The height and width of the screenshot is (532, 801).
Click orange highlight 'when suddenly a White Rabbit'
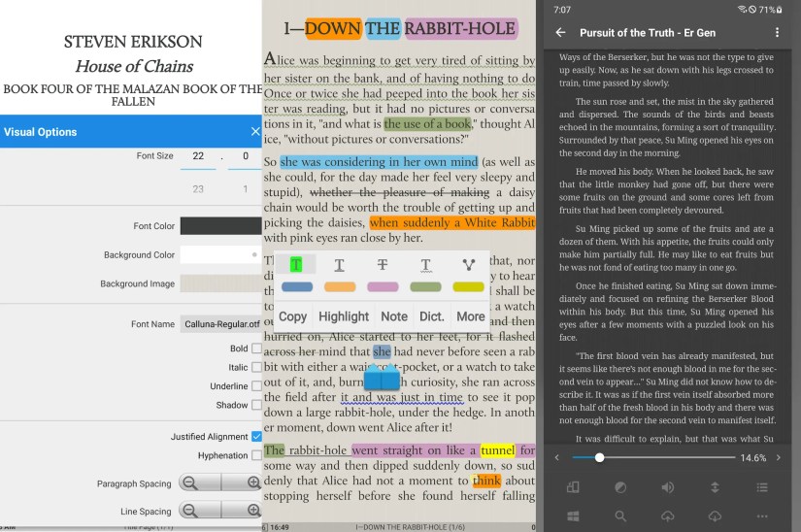(x=452, y=222)
